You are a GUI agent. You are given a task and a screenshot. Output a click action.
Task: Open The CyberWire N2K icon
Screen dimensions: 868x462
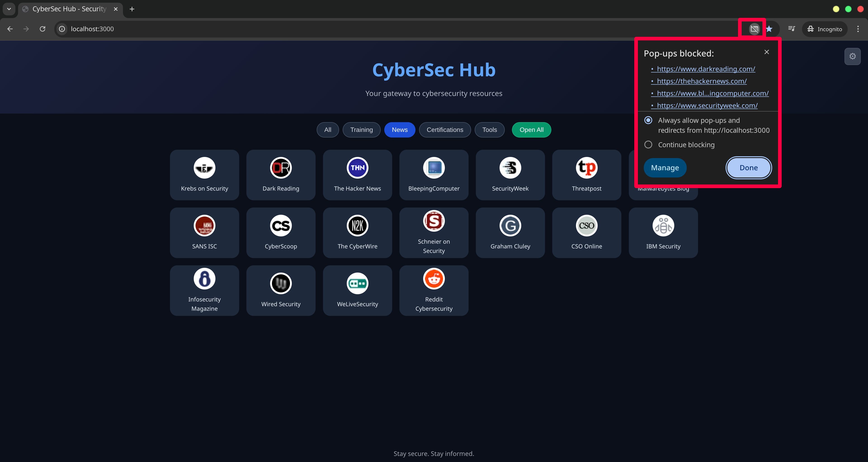point(358,225)
